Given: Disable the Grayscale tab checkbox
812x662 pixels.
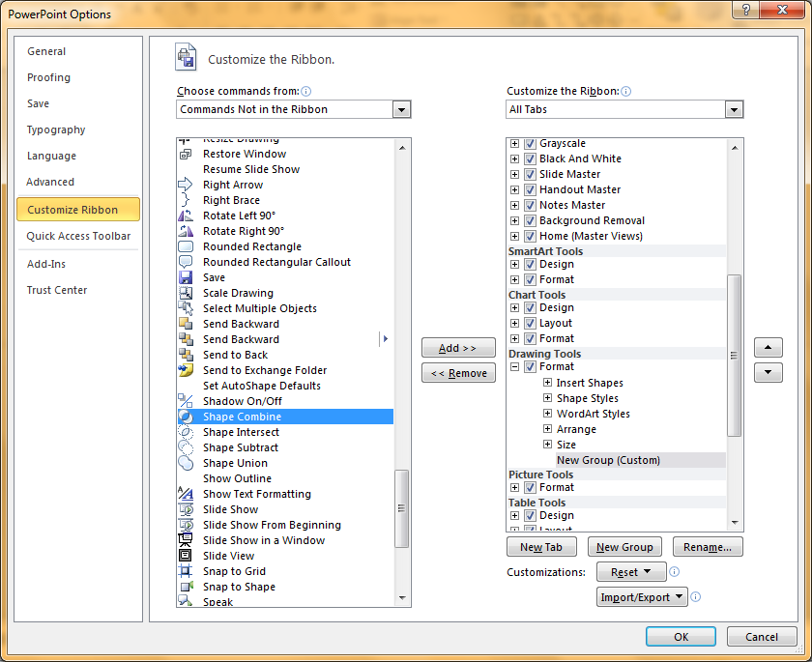Looking at the screenshot, I should click(x=529, y=143).
